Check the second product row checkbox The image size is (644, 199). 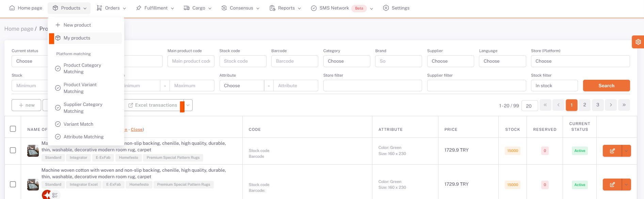coord(13,184)
